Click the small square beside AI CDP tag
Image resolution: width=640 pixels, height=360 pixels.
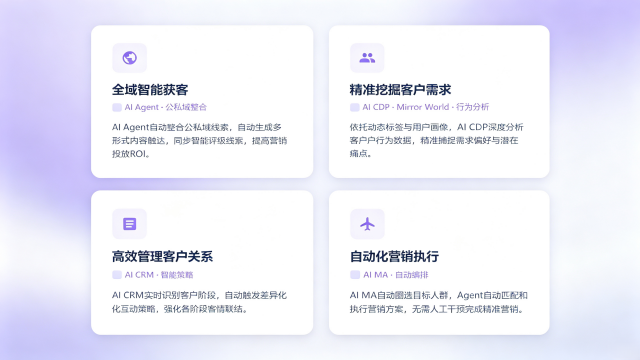click(355, 107)
